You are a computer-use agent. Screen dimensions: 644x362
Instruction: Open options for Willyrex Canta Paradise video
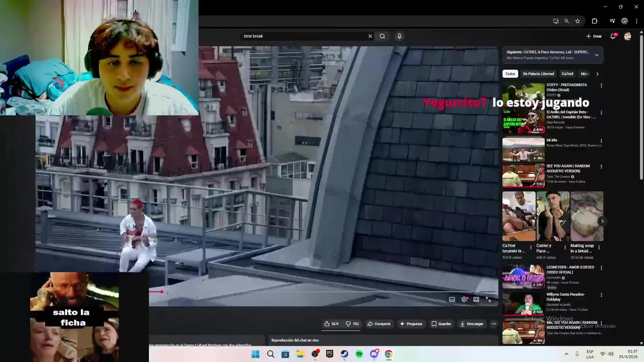(601, 295)
